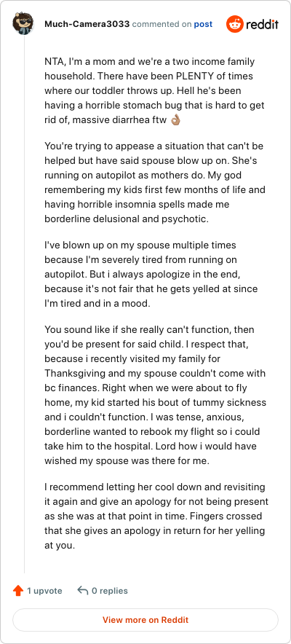Click the commenter's sunglasses avatar image
This screenshot has width=291, height=644.
coord(23,24)
